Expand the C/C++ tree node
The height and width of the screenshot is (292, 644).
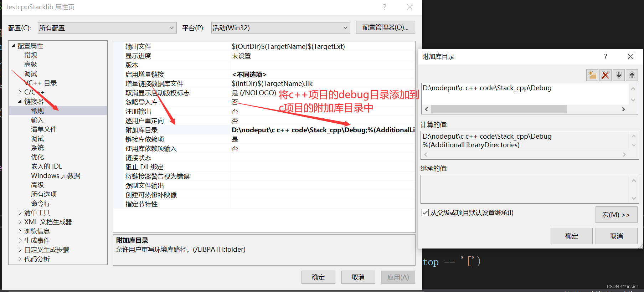click(20, 92)
